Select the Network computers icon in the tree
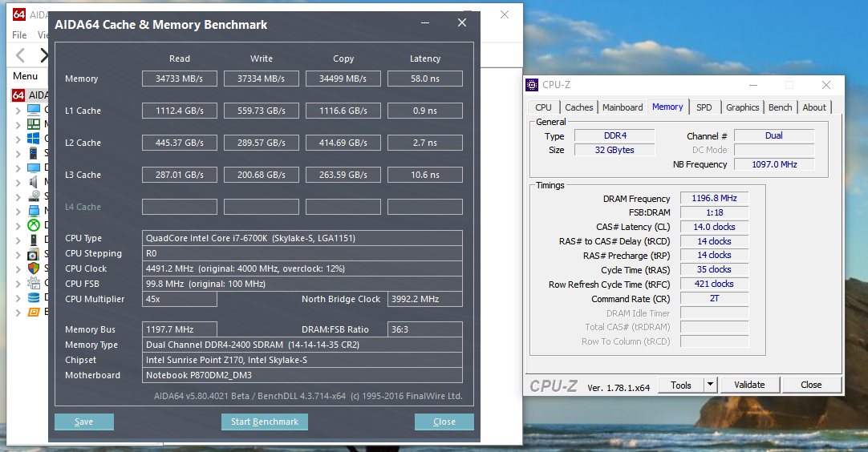The height and width of the screenshot is (452, 868). tap(34, 210)
